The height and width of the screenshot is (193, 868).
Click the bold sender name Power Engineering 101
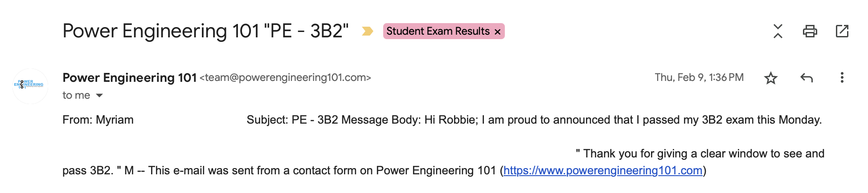(129, 78)
